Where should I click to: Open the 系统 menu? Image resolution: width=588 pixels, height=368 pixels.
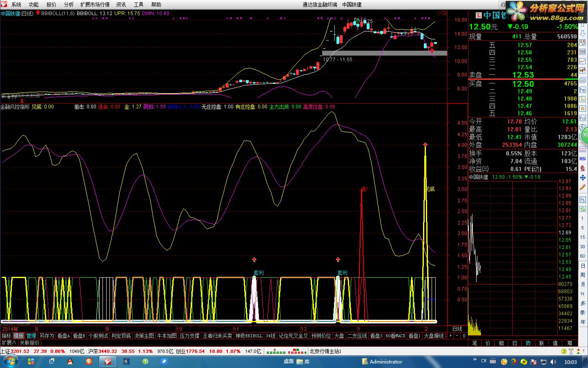pos(16,4)
